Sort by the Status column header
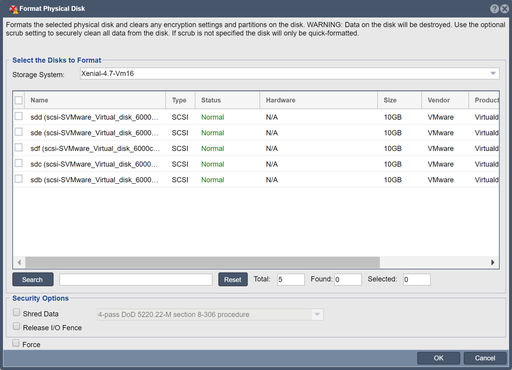The image size is (512, 370). [x=227, y=100]
